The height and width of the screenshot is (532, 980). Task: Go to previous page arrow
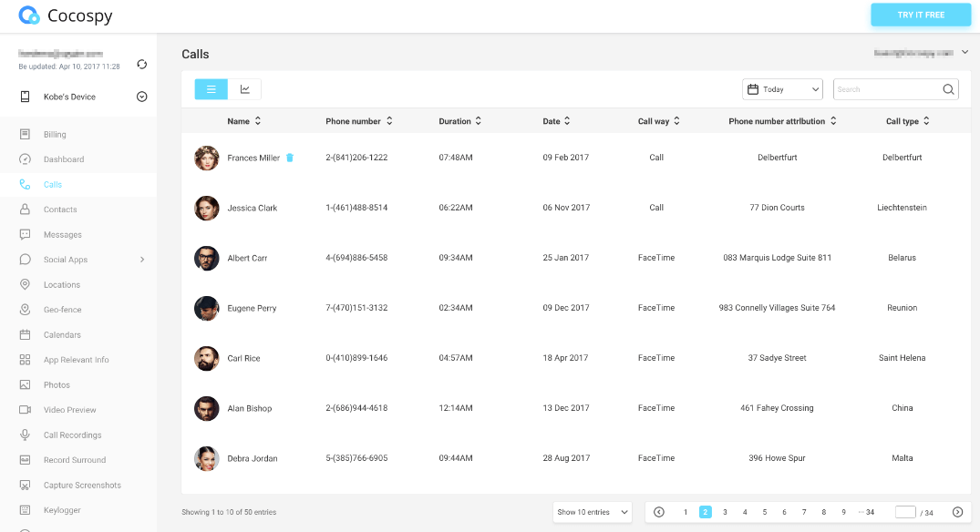659,512
